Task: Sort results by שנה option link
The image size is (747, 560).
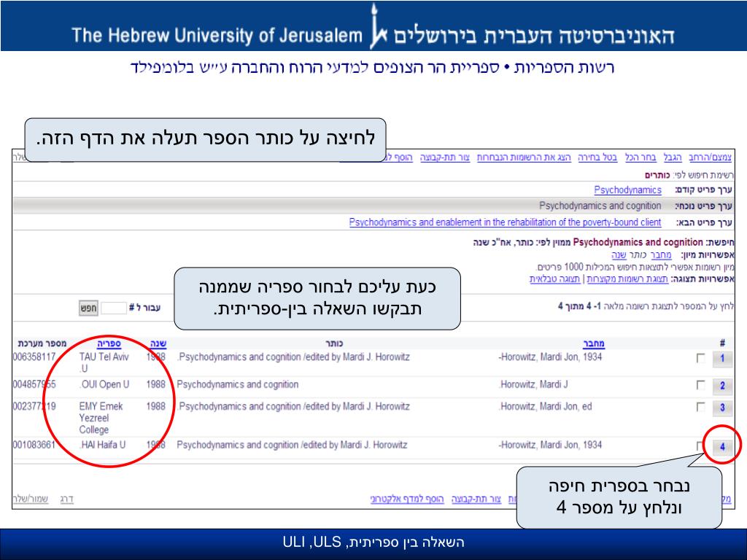Action: 619,255
